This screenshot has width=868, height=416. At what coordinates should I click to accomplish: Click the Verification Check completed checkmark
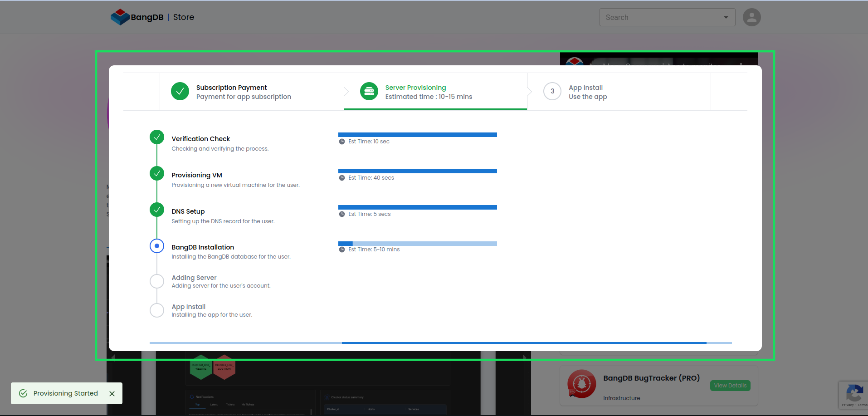point(157,137)
